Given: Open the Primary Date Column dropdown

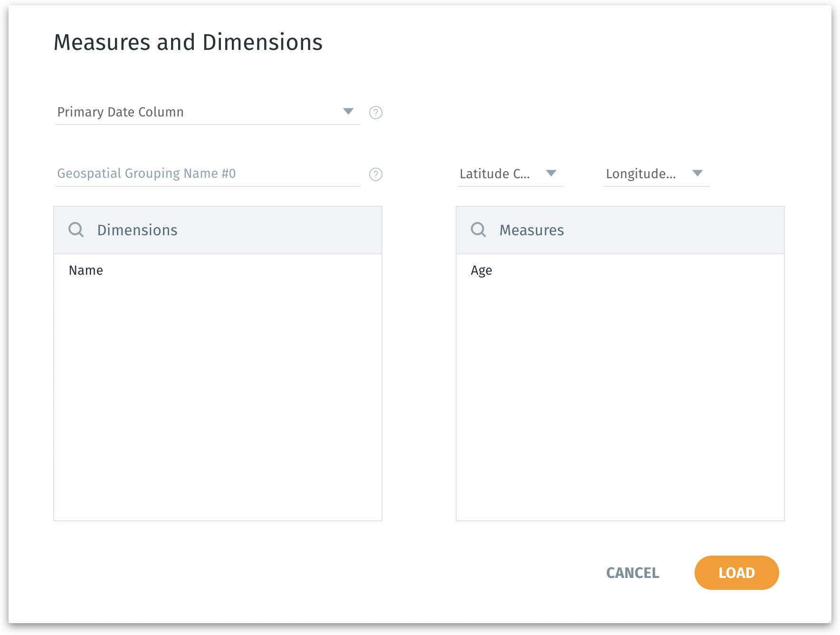Looking at the screenshot, I should pos(200,112).
